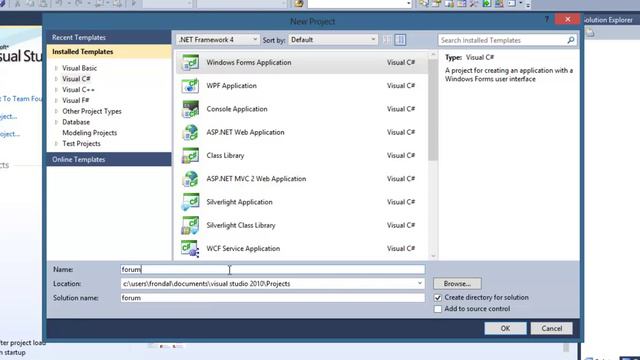The width and height of the screenshot is (640, 360).
Task: Click the Solution name input field
Action: click(273, 298)
